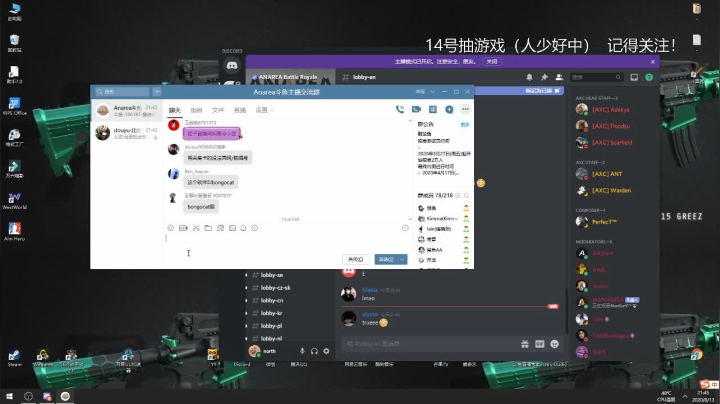Screen dimensions: 720x404
Task: Open emoji picker in Discord message bar
Action: click(x=555, y=344)
